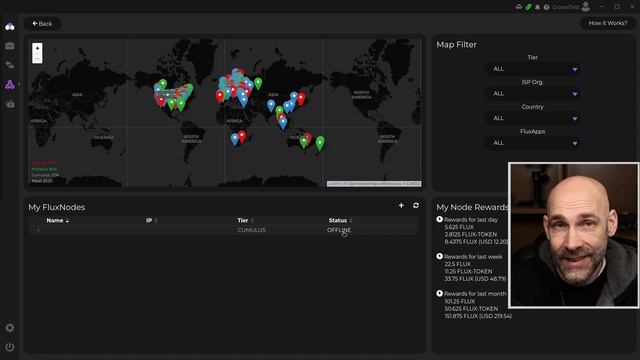This screenshot has height=360, width=640.
Task: Open the Country filter dropdown
Action: [533, 118]
